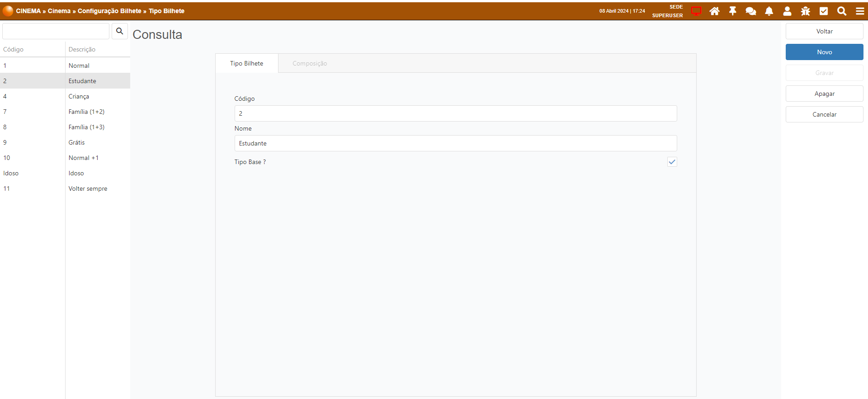Click the SUPERUSER label in header
868x399 pixels.
(x=667, y=15)
